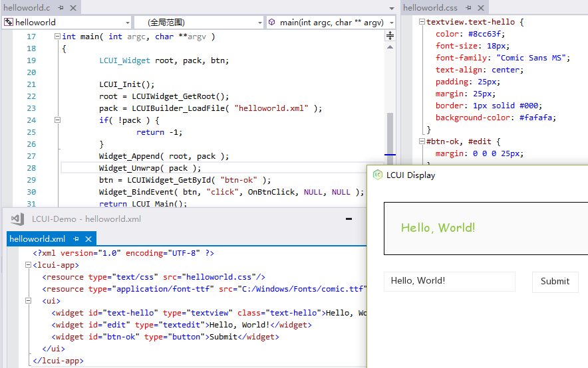Click the "btn-ok" string on line 29
This screenshot has width=588, height=368.
pos(239,180)
